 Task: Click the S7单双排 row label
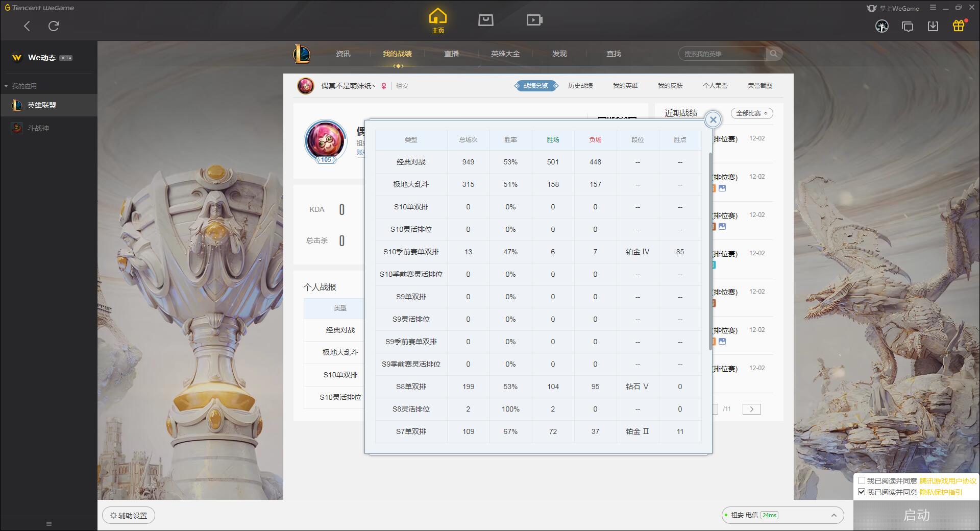pyautogui.click(x=411, y=431)
